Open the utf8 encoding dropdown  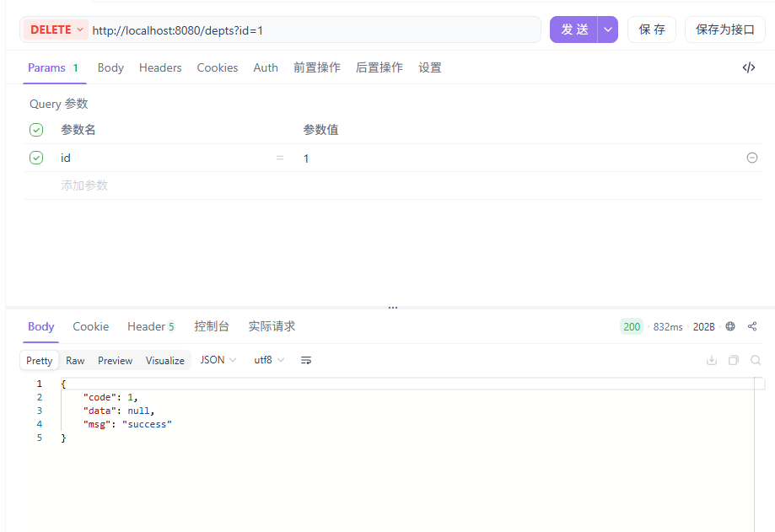[269, 360]
